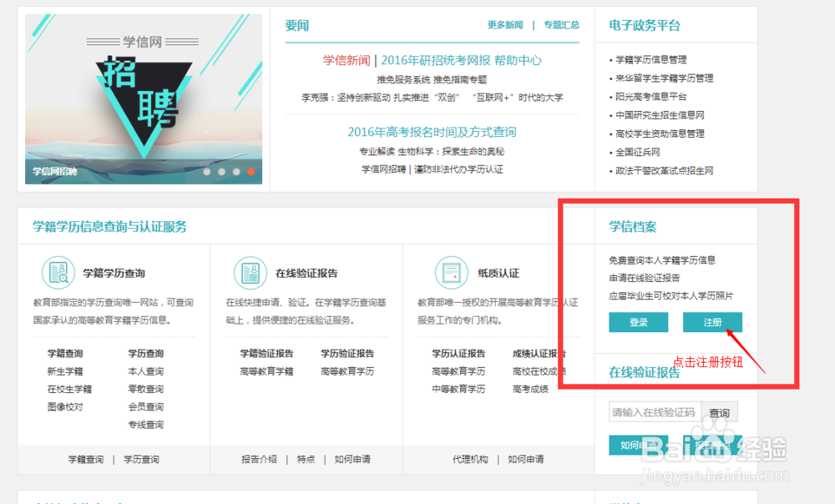Select the first carousel navigation dot
This screenshot has height=504, width=835.
pyautogui.click(x=208, y=171)
